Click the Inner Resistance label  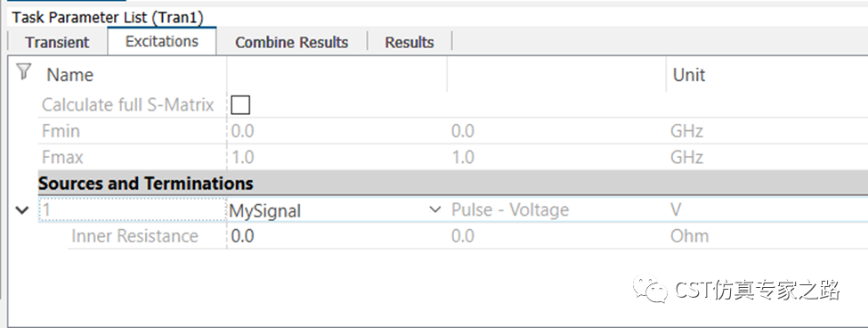pos(134,236)
